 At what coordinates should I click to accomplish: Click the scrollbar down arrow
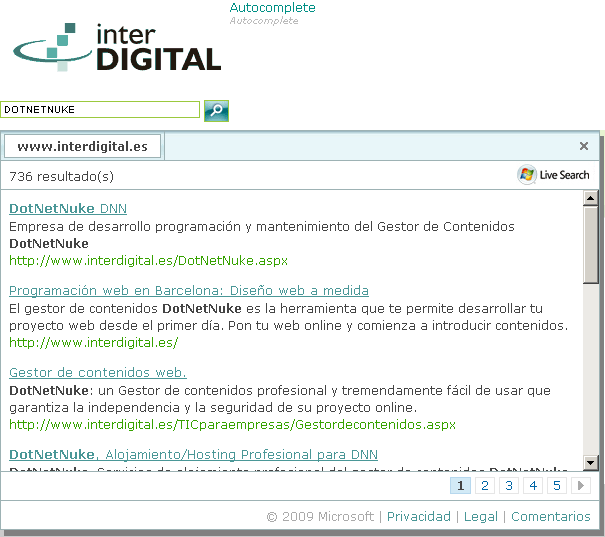(590, 462)
